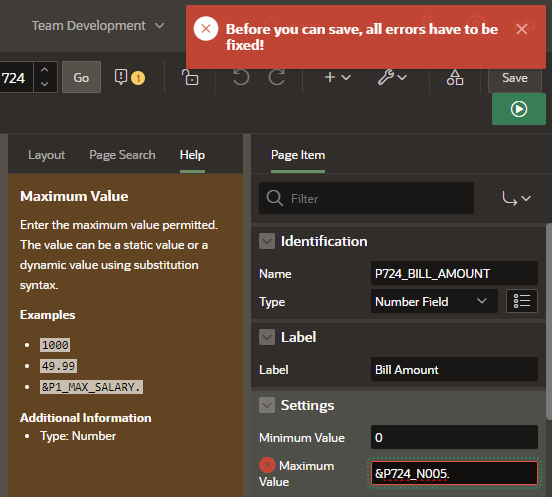552x497 pixels.
Task: Open the page messages warning icon
Action: coord(129,77)
